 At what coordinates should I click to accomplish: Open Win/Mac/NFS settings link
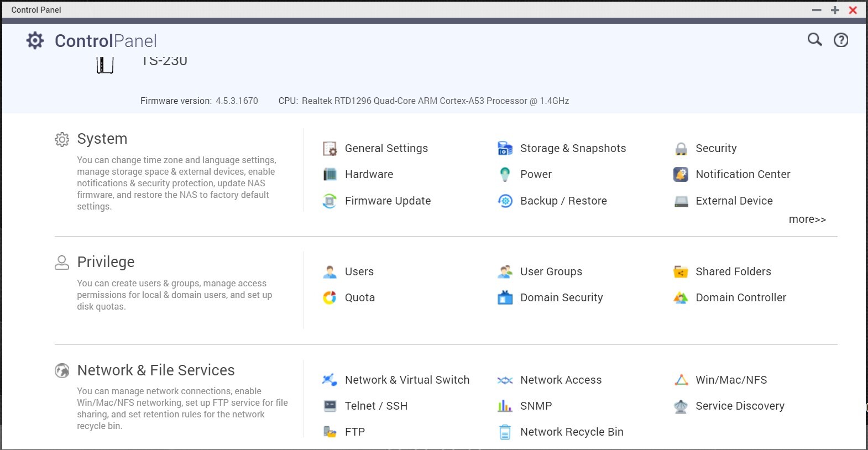click(x=731, y=380)
